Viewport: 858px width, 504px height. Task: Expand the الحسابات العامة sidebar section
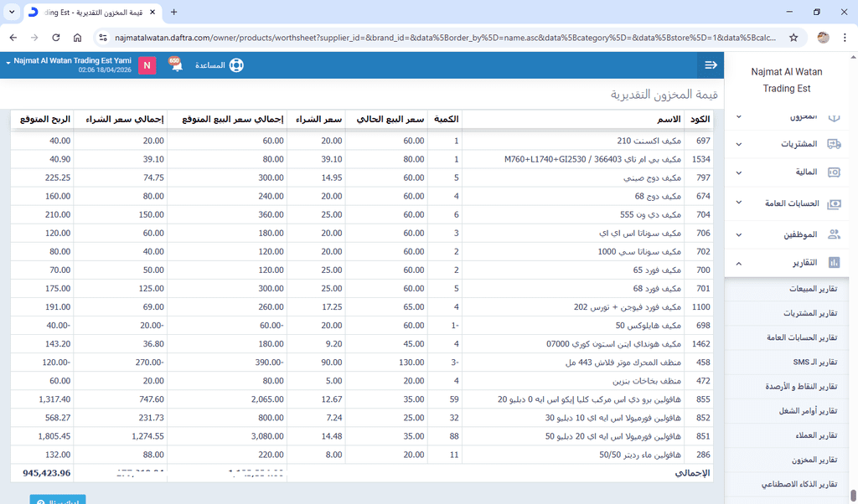738,203
